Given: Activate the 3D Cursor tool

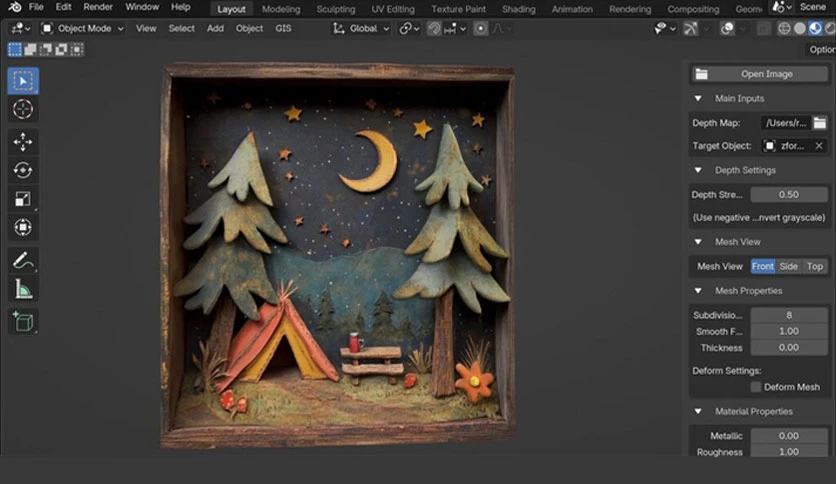Looking at the screenshot, I should [x=23, y=109].
